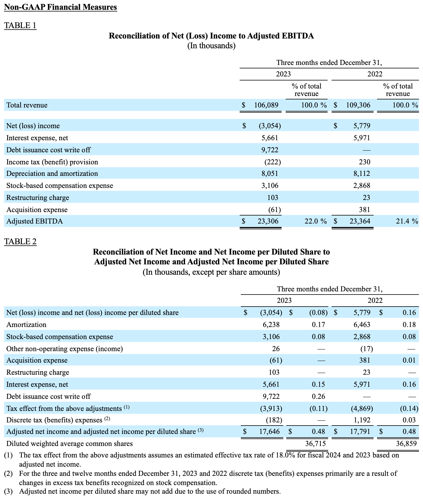The height and width of the screenshot is (504, 423).
Task: Select the 'Depreciation and amortization' row label
Action: pos(52,174)
